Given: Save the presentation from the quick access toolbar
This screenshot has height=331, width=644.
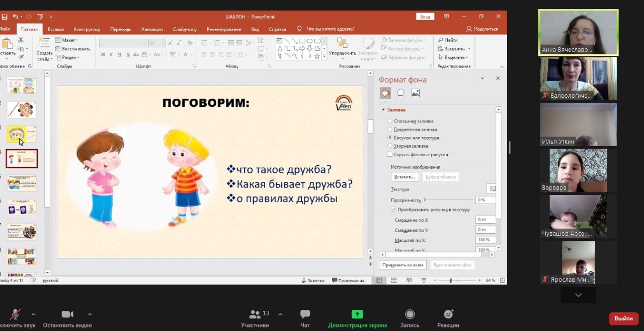Looking at the screenshot, I should [x=5, y=17].
